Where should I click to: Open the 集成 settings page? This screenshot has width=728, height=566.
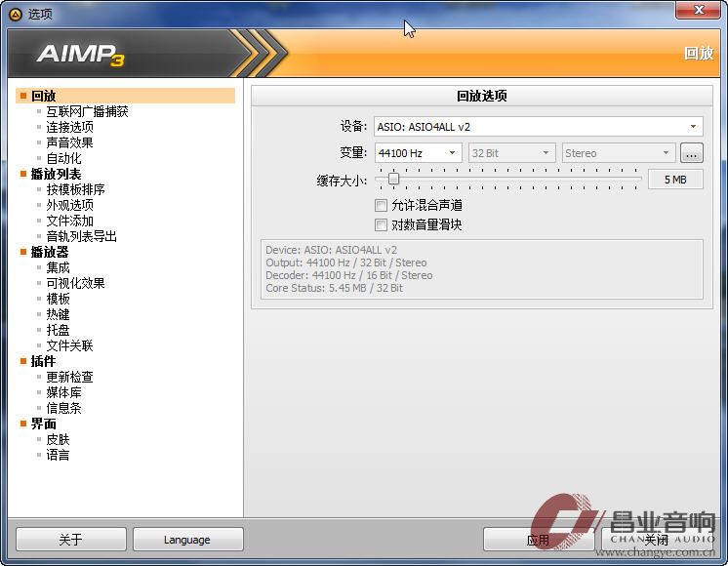click(x=58, y=268)
